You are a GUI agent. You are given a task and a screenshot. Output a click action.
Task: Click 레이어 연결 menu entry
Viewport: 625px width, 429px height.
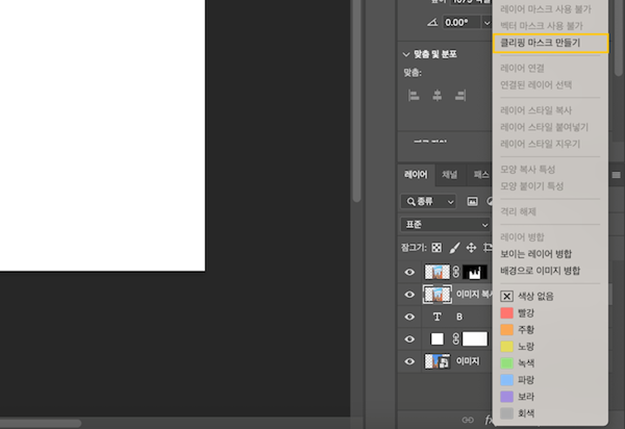pyautogui.click(x=522, y=68)
